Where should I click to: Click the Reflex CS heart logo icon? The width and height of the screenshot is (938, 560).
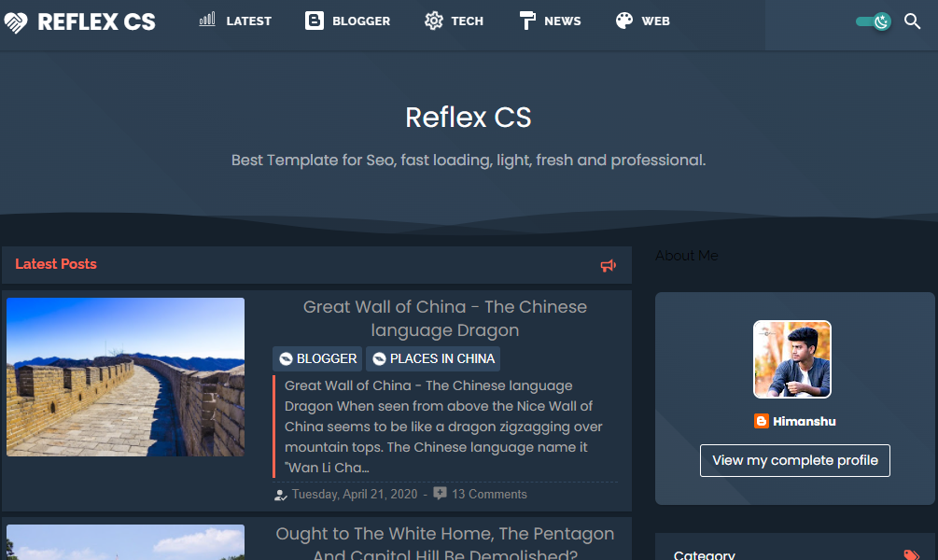click(x=16, y=22)
